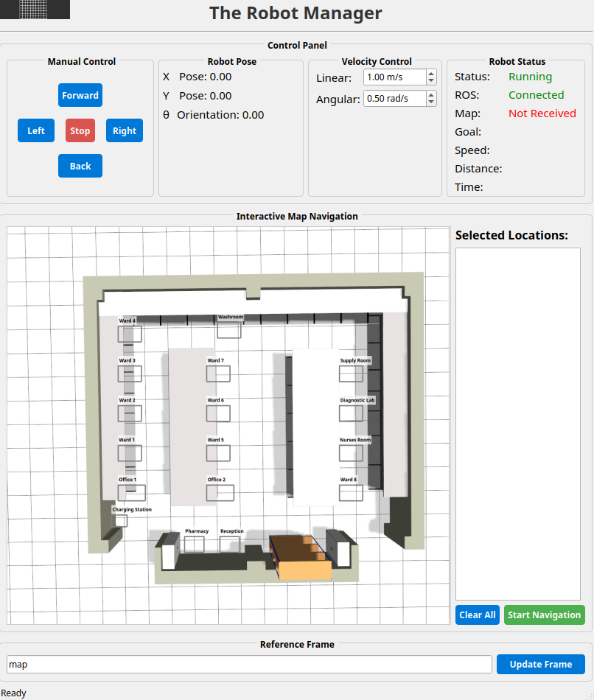This screenshot has width=594, height=700.
Task: Click the Right direction button
Action: 125,130
